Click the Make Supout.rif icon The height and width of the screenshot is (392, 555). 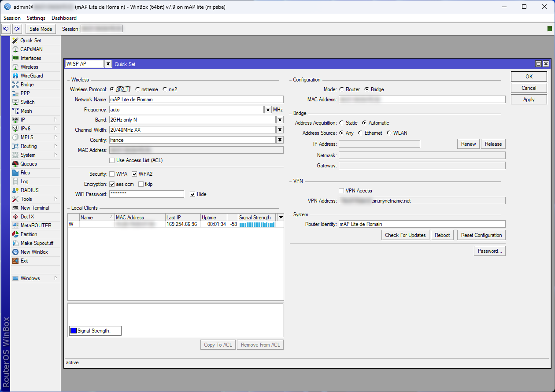(x=16, y=243)
